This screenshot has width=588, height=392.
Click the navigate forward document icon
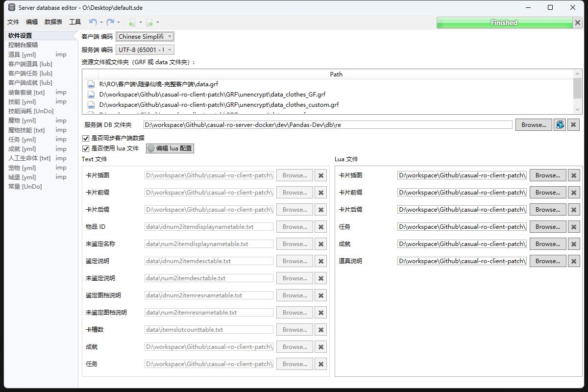point(150,22)
